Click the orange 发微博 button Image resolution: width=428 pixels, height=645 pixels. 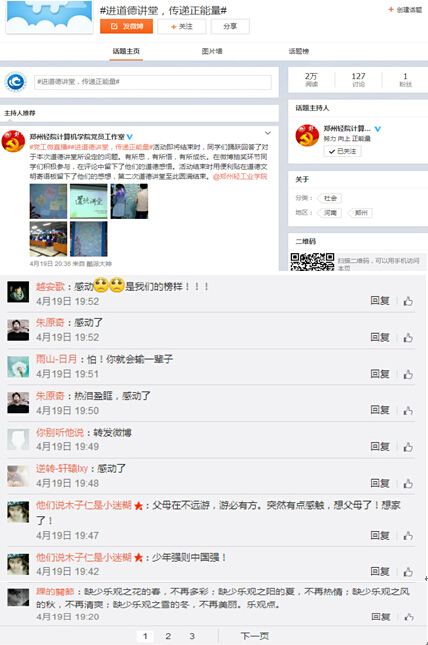[x=126, y=26]
